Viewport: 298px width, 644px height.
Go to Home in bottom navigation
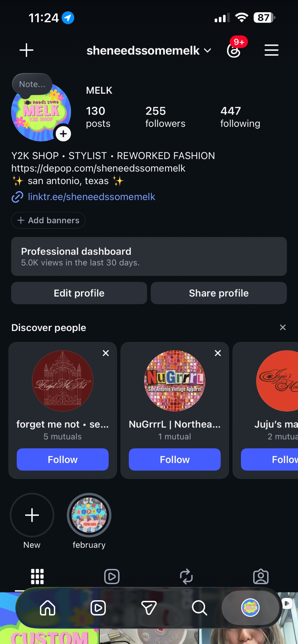48,608
